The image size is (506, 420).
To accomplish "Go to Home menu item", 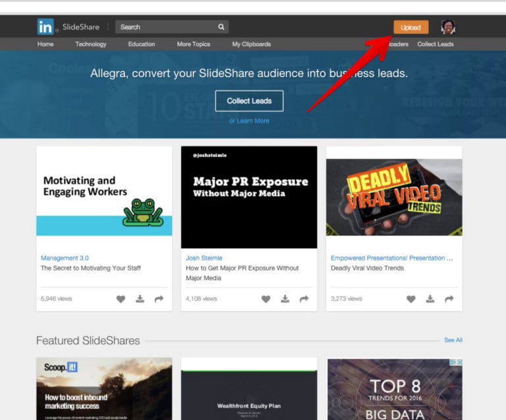I will click(x=45, y=44).
